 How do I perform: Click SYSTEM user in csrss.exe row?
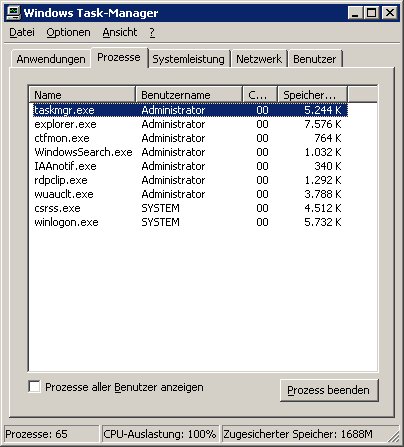pos(160,208)
